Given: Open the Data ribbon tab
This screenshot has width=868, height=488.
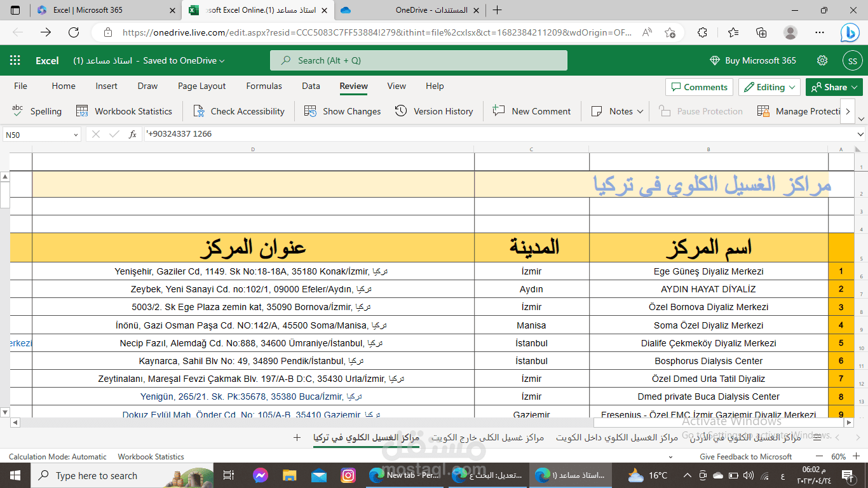Looking at the screenshot, I should [x=311, y=86].
